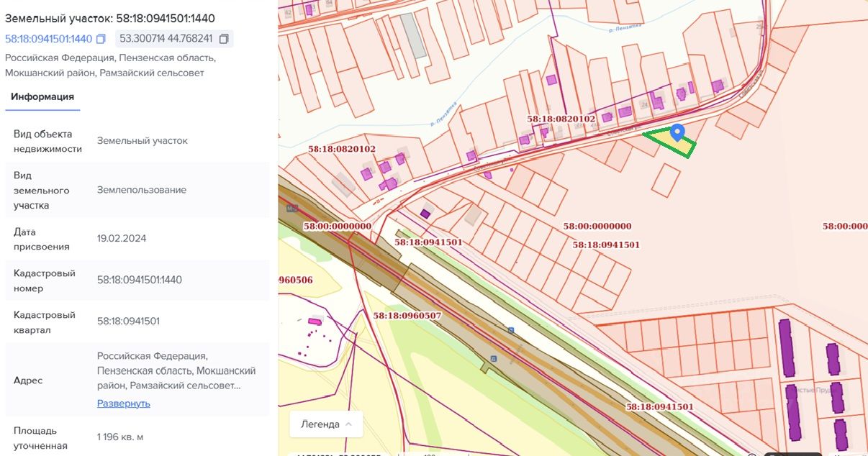Click the upper bus stop icon on railway
Image resolution: width=868 pixels, height=456 pixels.
click(510, 330)
